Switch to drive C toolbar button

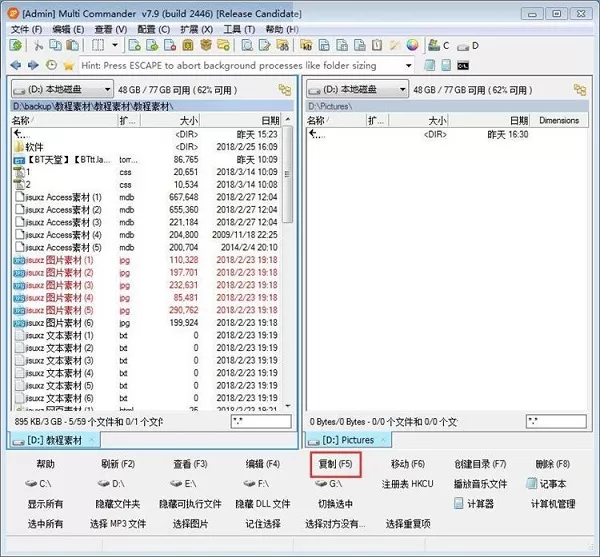tap(439, 46)
